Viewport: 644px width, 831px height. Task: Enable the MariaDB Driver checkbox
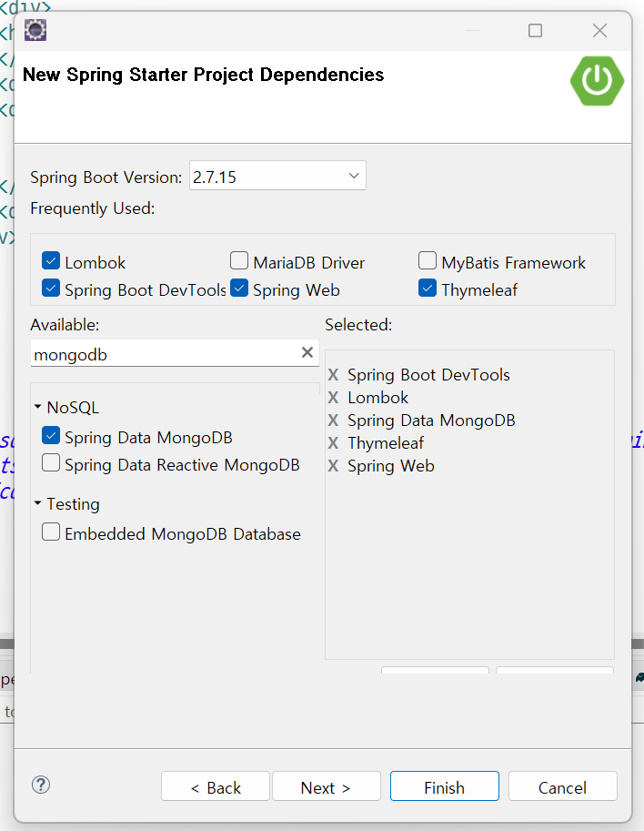tap(239, 260)
